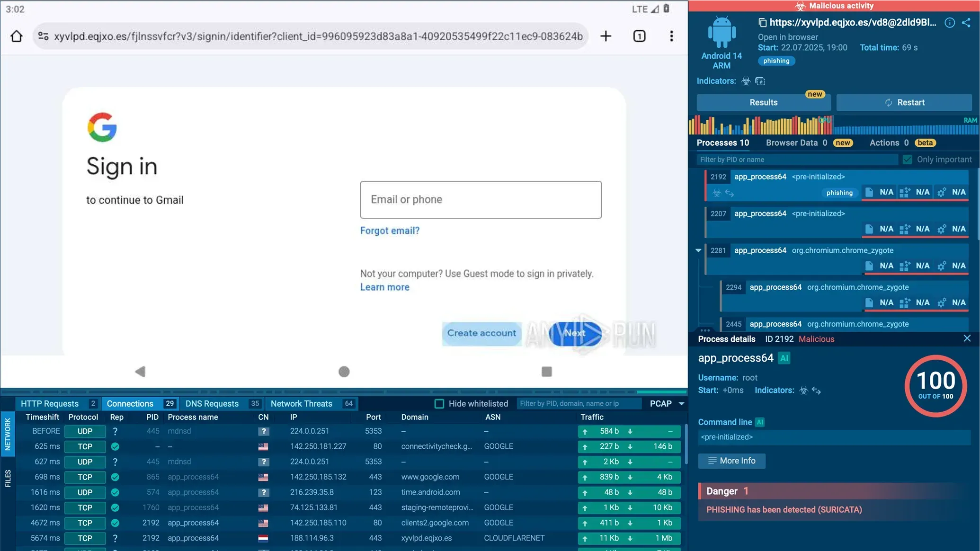The height and width of the screenshot is (551, 980).
Task: Select the FILES vertical side tab
Action: tap(8, 478)
